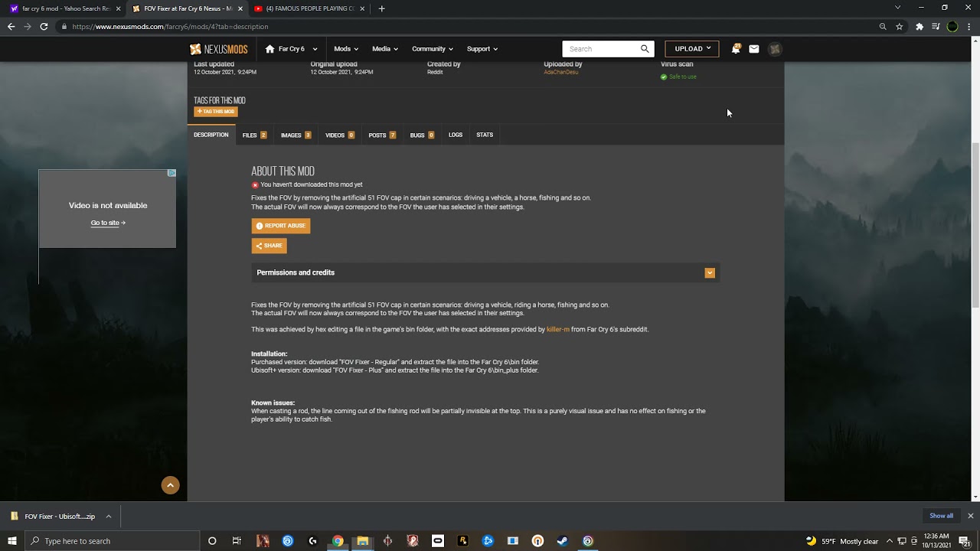980x551 pixels.
Task: Open the Support dropdown menu
Action: [482, 49]
